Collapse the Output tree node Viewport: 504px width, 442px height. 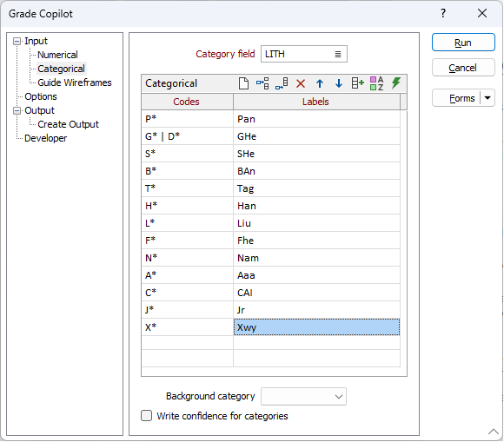coord(17,111)
